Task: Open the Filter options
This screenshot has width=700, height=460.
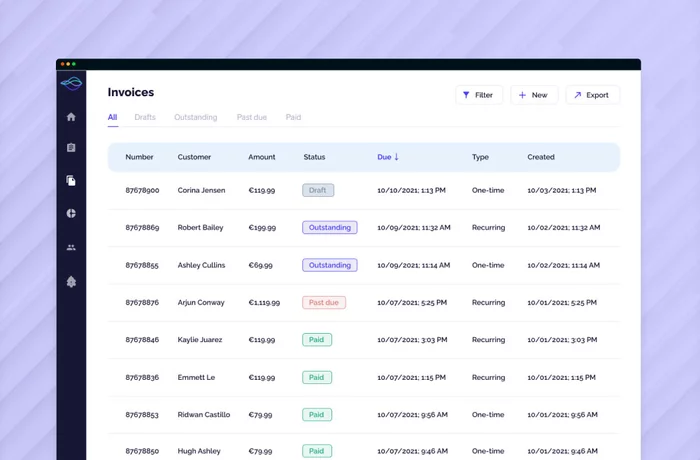Action: 478,95
